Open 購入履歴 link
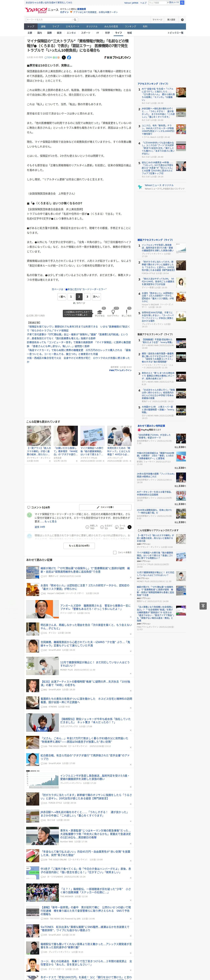Image resolution: width=210 pixels, height=980 pixels. click(x=171, y=20)
